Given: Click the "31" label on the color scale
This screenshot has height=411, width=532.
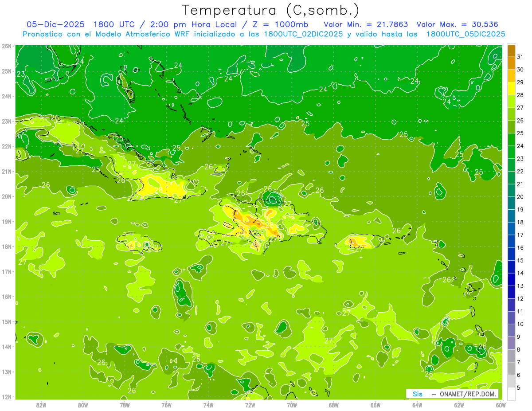Looking at the screenshot, I should 520,57.
